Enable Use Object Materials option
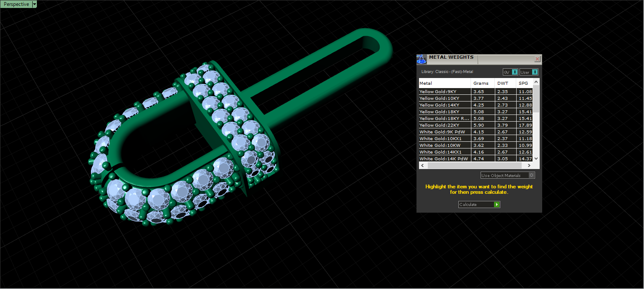This screenshot has height=289, width=644. [x=508, y=175]
